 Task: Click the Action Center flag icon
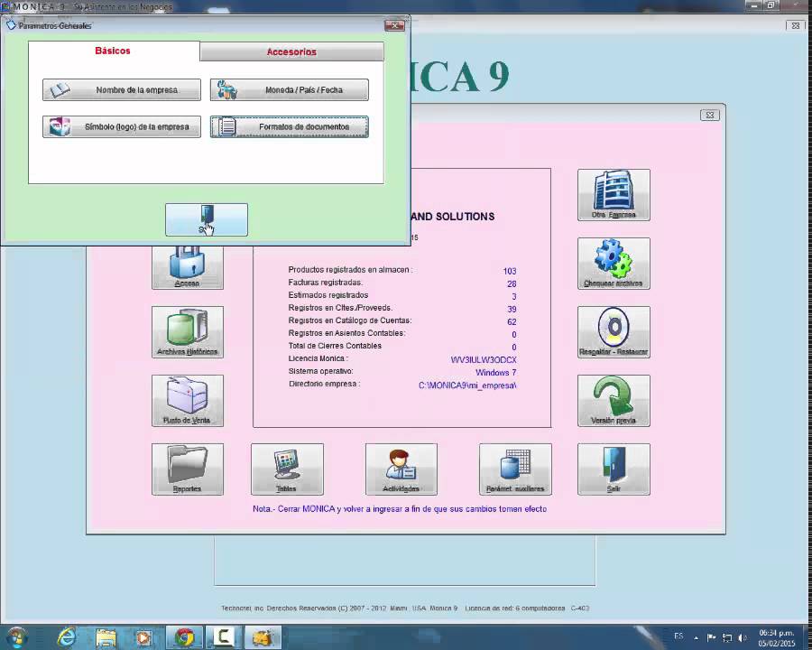tap(712, 637)
